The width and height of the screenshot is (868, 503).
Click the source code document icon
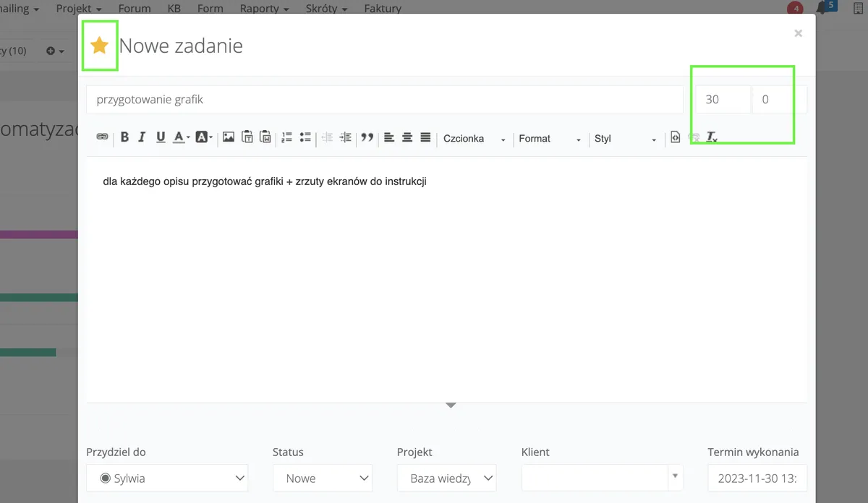(676, 137)
